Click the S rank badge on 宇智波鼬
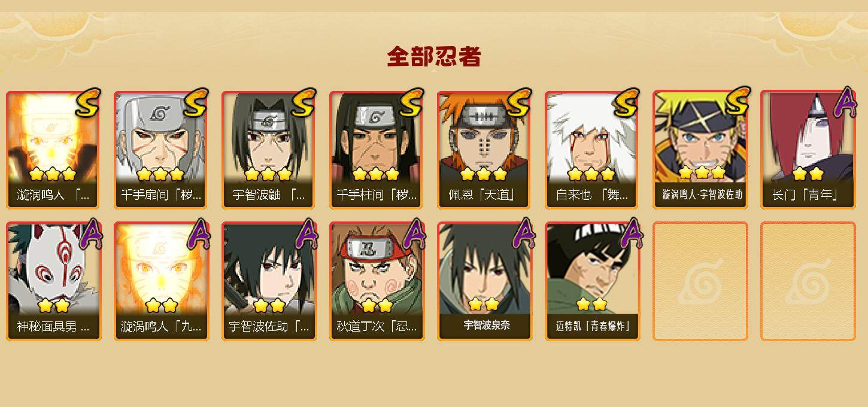The height and width of the screenshot is (407, 868). click(x=303, y=103)
